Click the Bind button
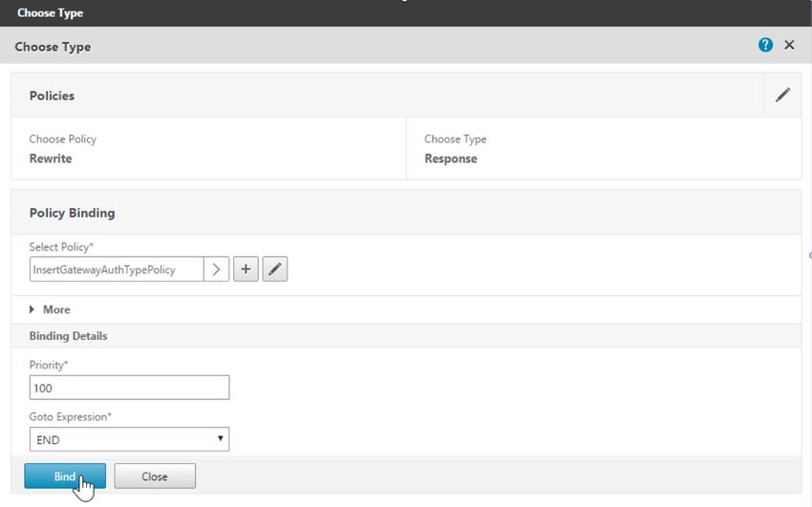The height and width of the screenshot is (507, 812). tap(65, 475)
